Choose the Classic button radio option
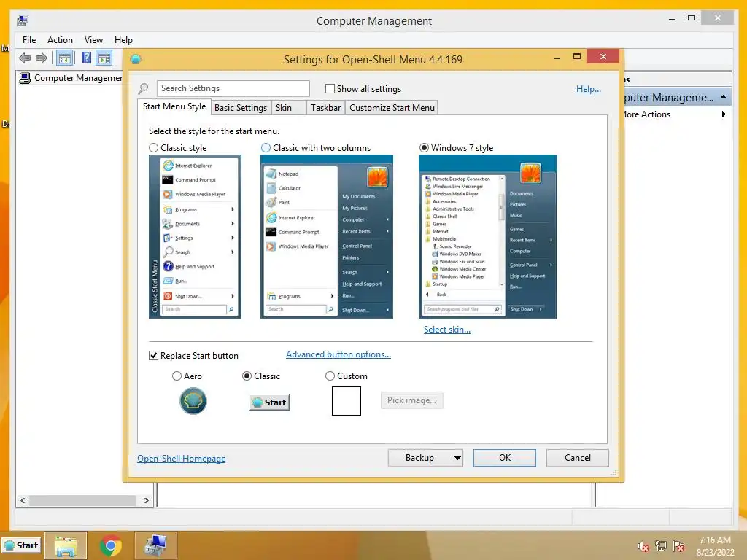 click(x=247, y=376)
